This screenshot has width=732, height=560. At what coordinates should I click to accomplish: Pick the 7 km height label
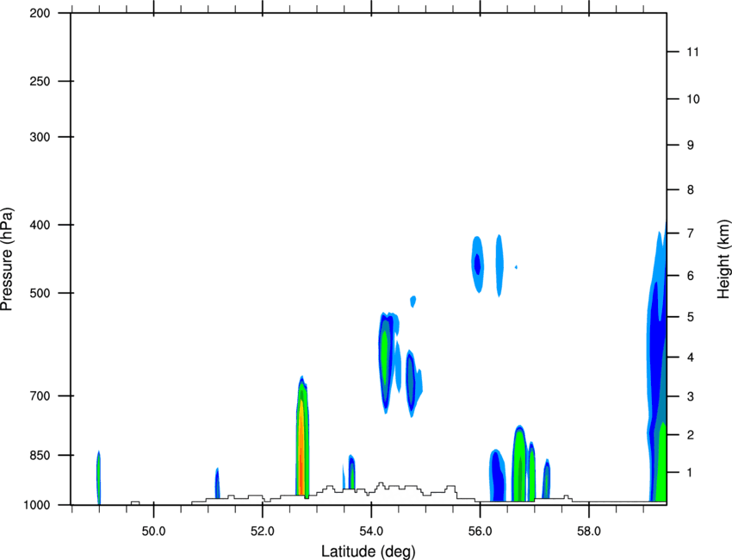click(691, 233)
